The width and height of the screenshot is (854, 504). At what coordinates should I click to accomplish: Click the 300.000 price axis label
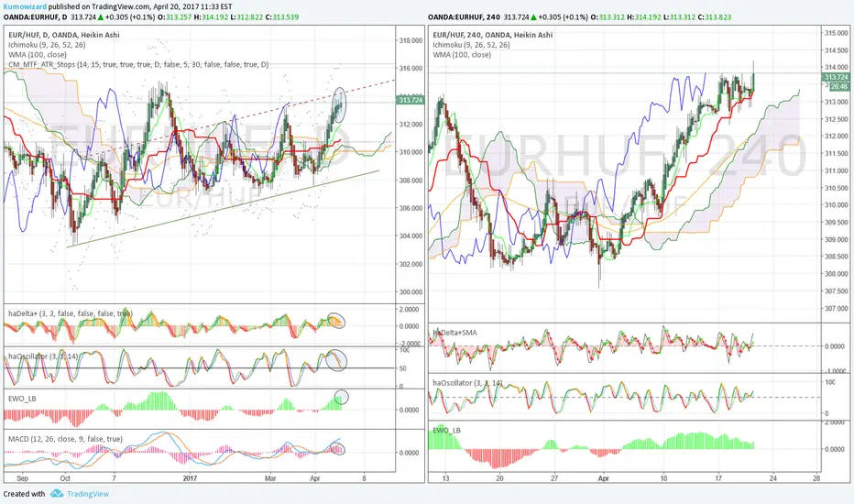(411, 292)
